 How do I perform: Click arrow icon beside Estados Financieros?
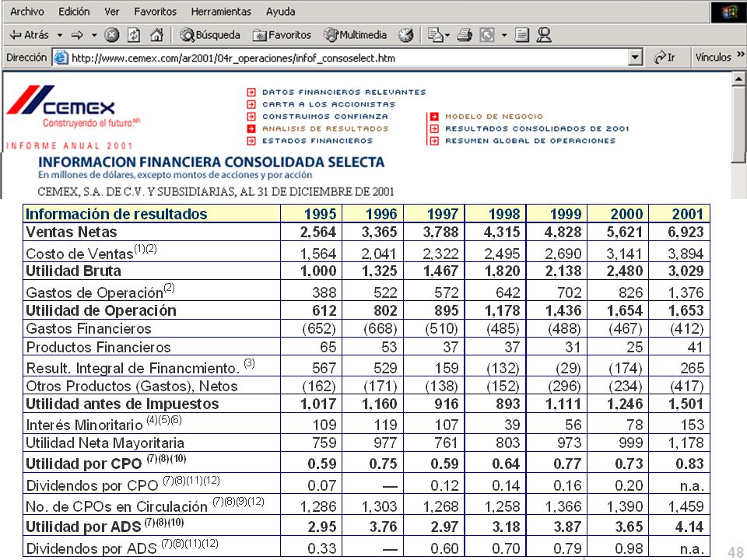pos(251,141)
